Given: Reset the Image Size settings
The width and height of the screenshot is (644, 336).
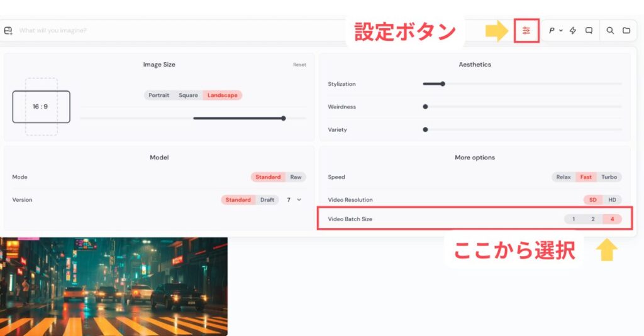Looking at the screenshot, I should 299,65.
